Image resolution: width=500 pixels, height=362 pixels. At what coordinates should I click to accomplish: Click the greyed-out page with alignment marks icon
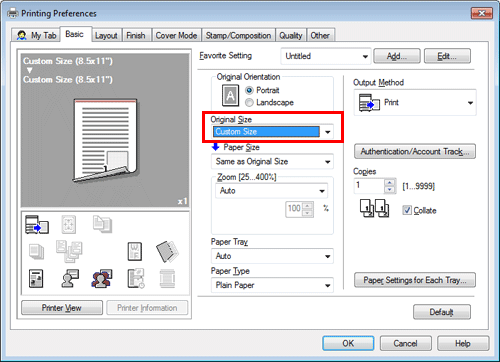click(x=69, y=224)
